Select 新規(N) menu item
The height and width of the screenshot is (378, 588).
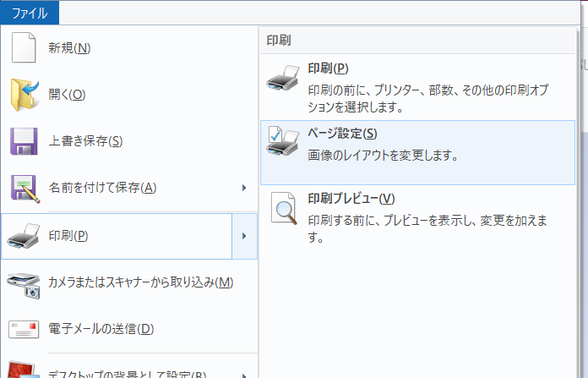(129, 47)
